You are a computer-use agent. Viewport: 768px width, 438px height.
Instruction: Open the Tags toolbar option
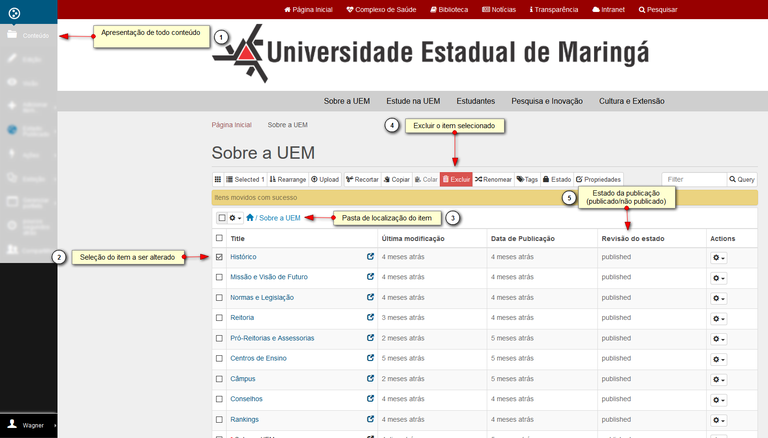[527, 179]
